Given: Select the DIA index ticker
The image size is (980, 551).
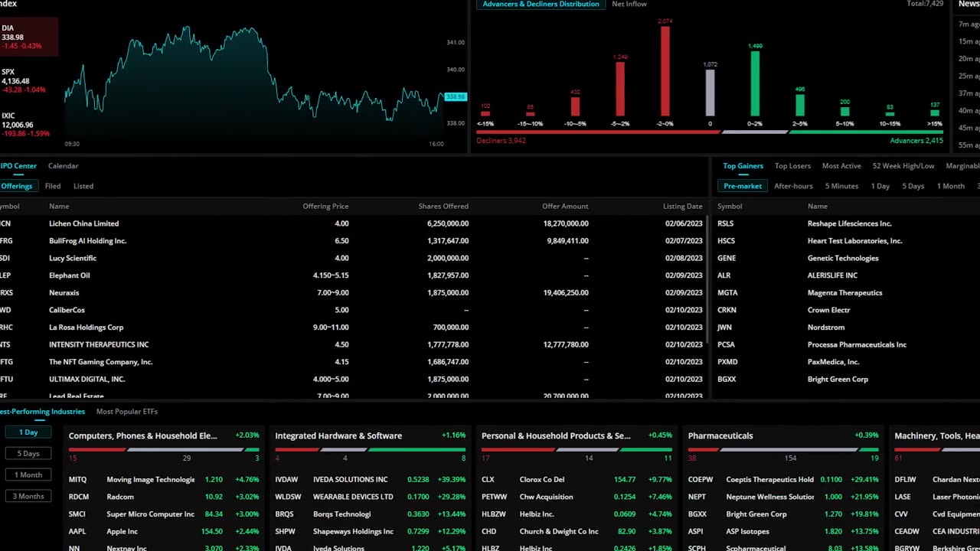Looking at the screenshot, I should point(29,37).
